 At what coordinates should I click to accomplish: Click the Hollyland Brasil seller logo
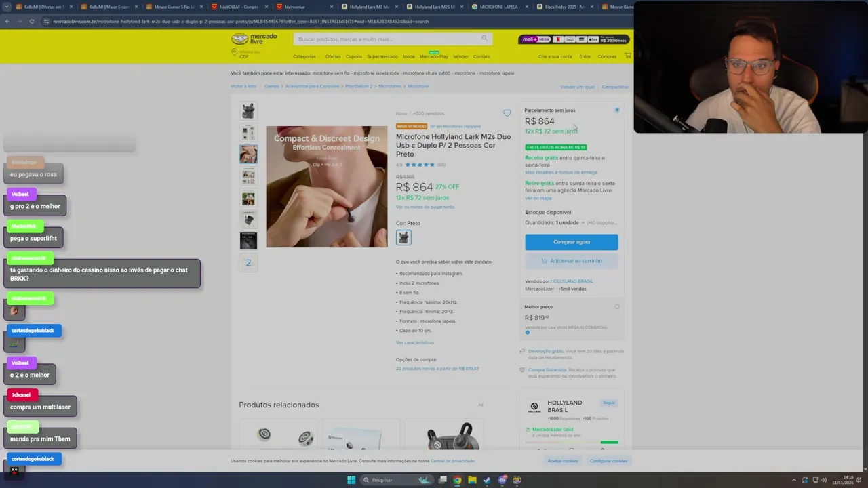click(534, 407)
